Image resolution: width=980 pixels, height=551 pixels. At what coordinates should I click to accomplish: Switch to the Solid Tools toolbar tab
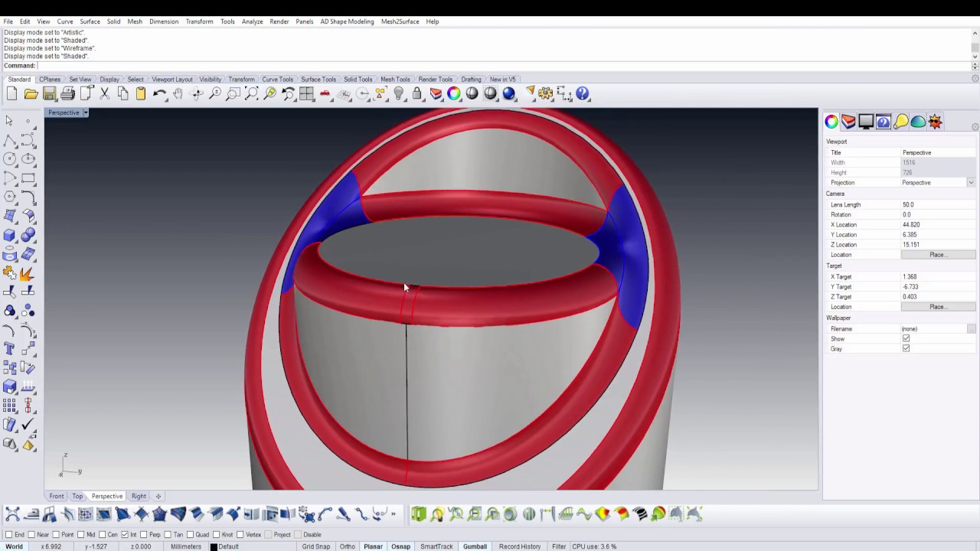(x=358, y=79)
